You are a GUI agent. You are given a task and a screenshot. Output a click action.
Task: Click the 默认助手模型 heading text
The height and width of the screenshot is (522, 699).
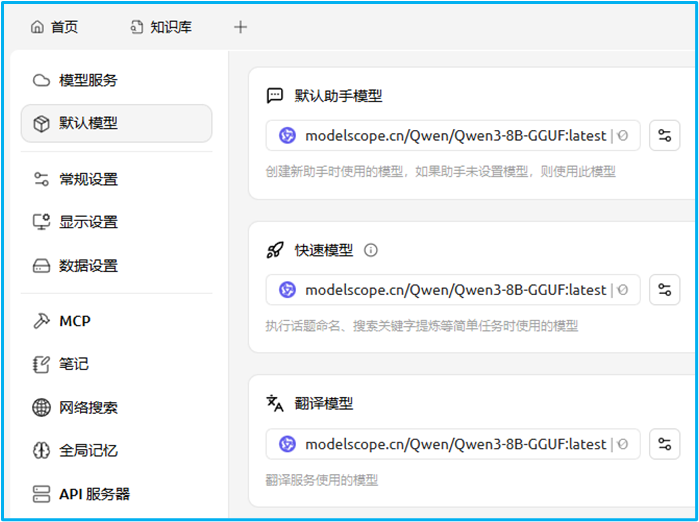pyautogui.click(x=338, y=96)
